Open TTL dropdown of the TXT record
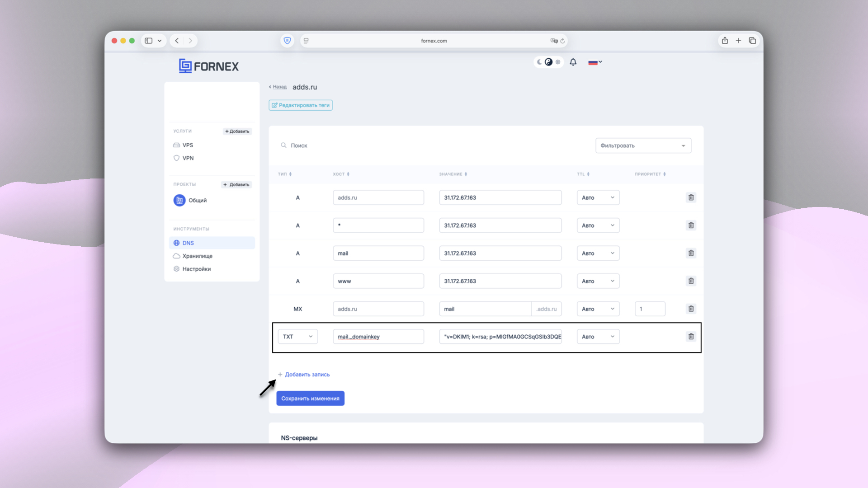The width and height of the screenshot is (868, 488). [598, 336]
